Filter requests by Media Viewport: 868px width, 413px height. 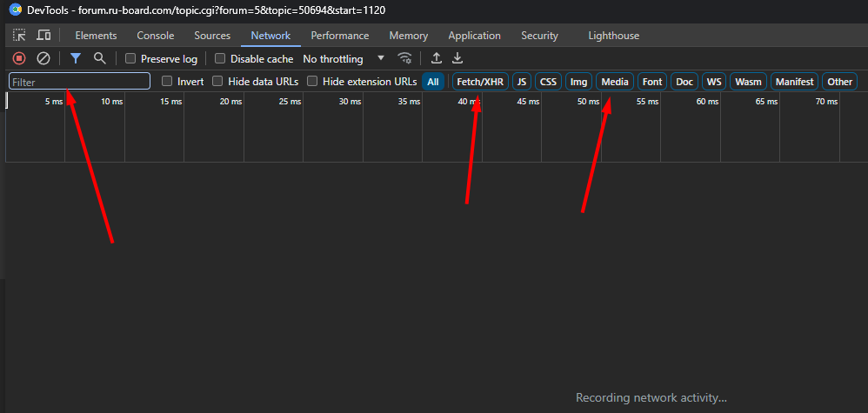(x=615, y=82)
